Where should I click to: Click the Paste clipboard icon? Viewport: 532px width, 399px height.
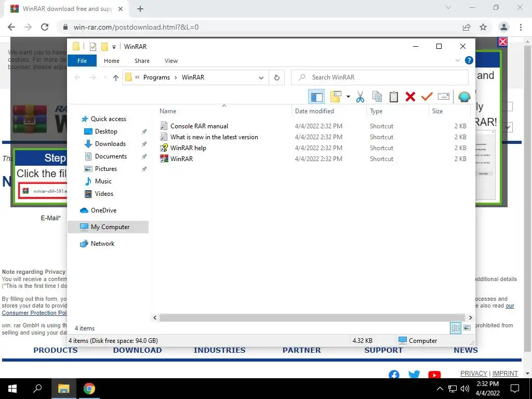pyautogui.click(x=394, y=97)
